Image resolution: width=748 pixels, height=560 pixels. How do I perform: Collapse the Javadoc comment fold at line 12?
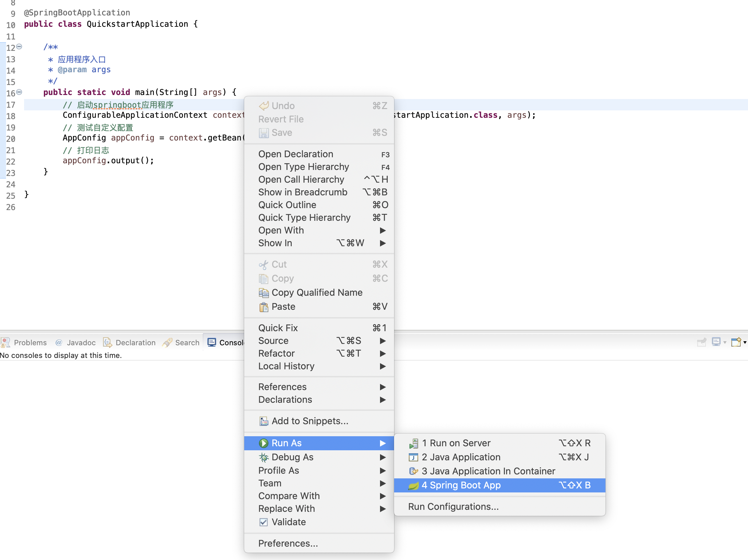[x=19, y=47]
